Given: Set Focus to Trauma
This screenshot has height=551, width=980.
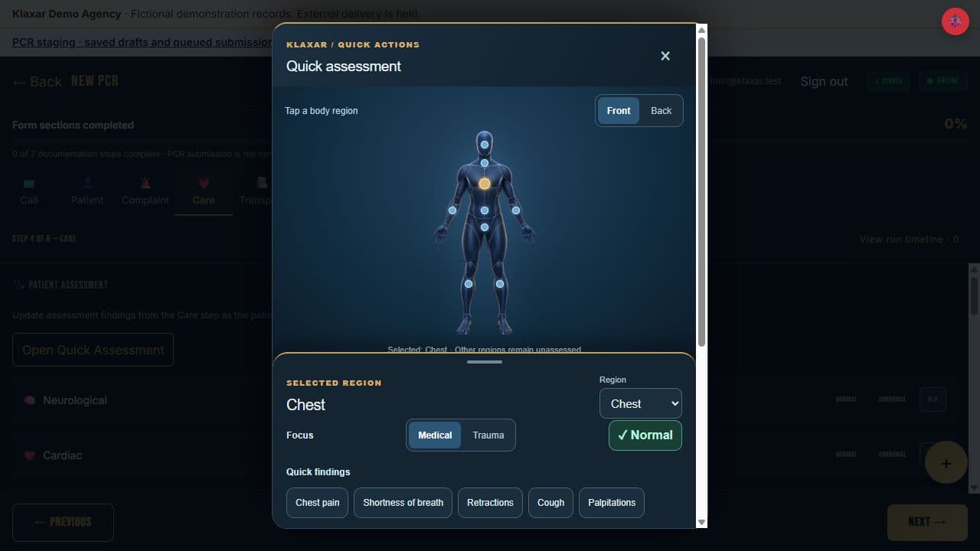Looking at the screenshot, I should click(x=488, y=435).
